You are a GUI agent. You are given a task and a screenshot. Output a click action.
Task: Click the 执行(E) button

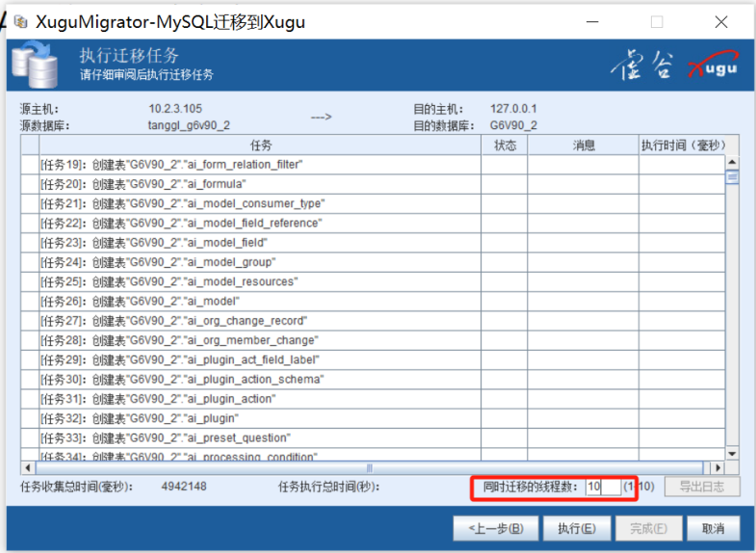[x=577, y=528]
